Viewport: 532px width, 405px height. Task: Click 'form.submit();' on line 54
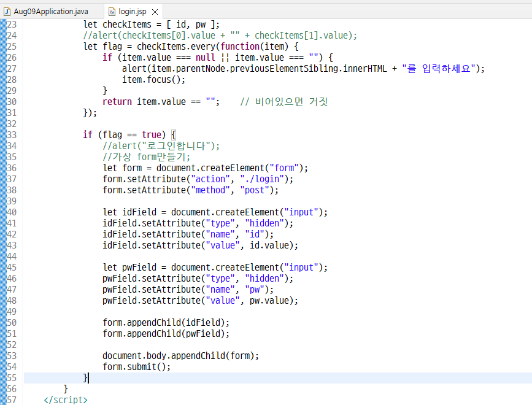136,367
